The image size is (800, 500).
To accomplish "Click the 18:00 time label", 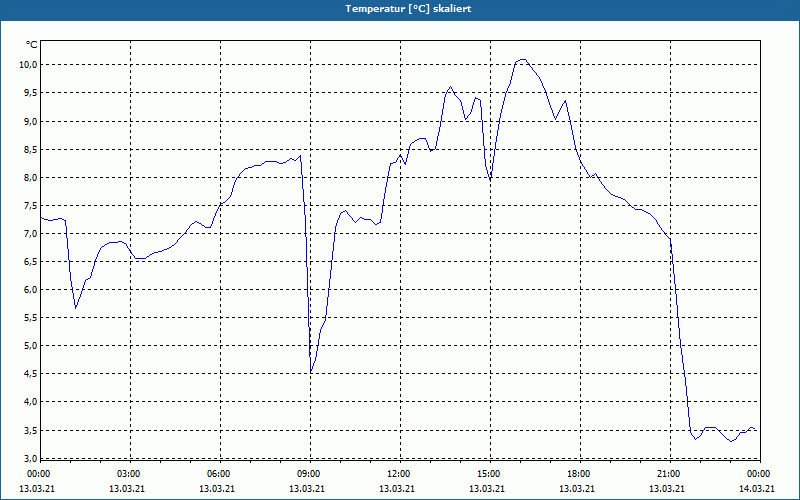I will point(579,474).
